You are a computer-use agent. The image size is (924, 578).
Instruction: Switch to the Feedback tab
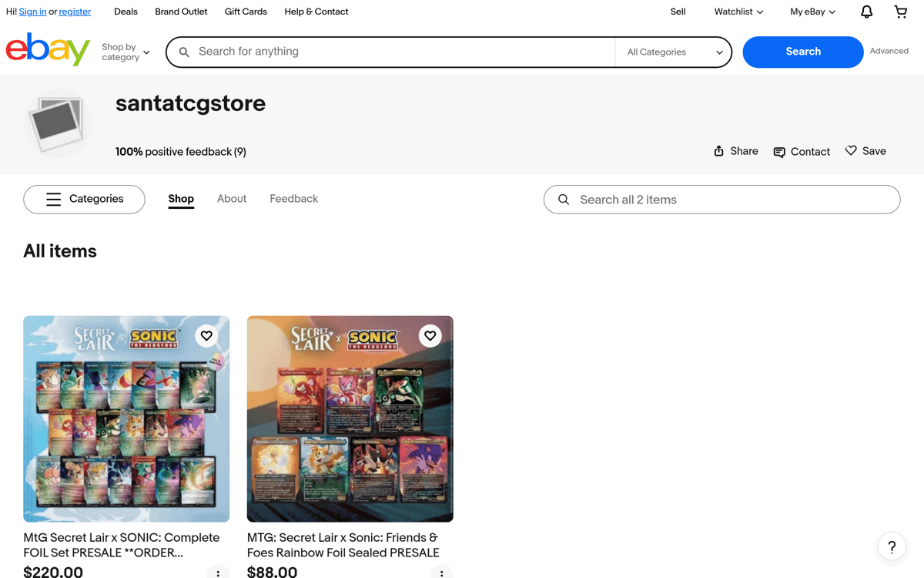pos(293,199)
